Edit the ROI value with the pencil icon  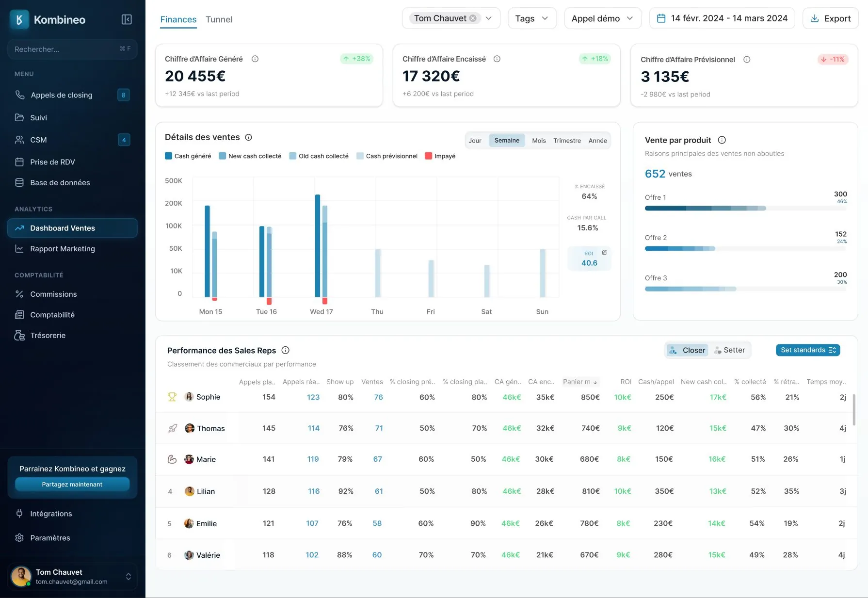[x=604, y=253]
